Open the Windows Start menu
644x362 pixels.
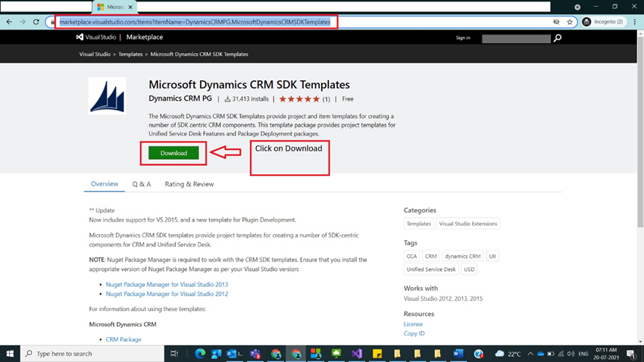click(x=10, y=354)
